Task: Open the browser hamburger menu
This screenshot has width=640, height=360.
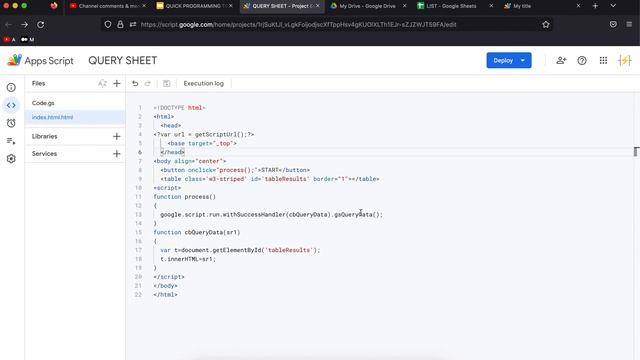Action: (629, 24)
